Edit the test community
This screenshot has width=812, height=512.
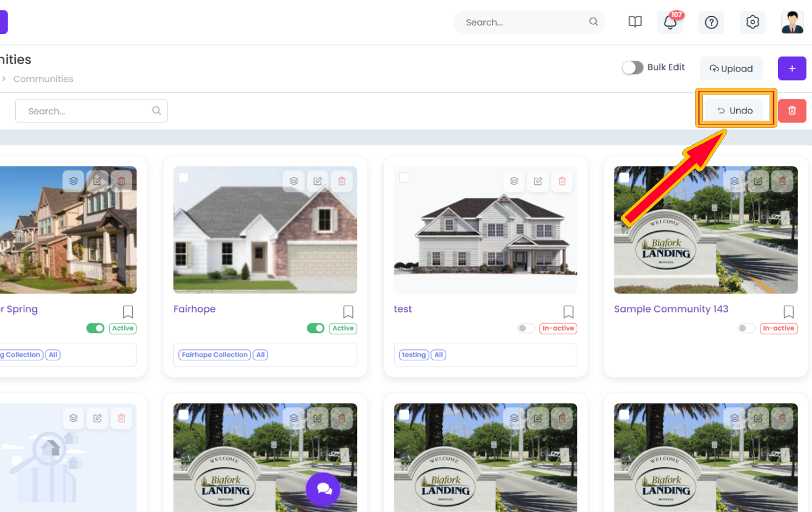coord(538,181)
